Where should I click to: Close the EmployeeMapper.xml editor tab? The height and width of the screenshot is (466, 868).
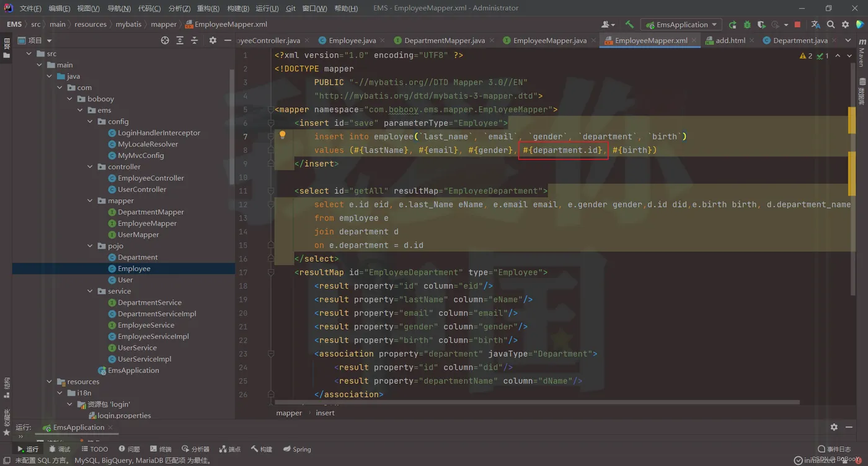(x=694, y=40)
